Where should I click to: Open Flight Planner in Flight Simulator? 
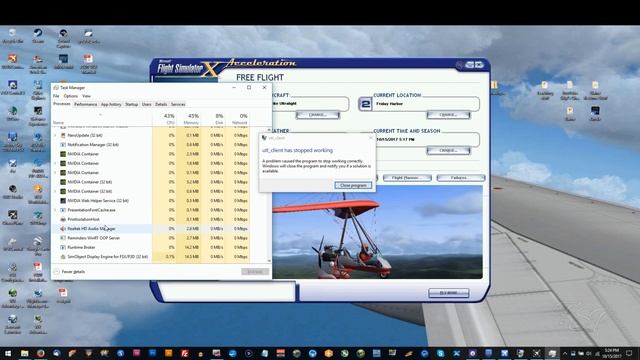coord(407,178)
